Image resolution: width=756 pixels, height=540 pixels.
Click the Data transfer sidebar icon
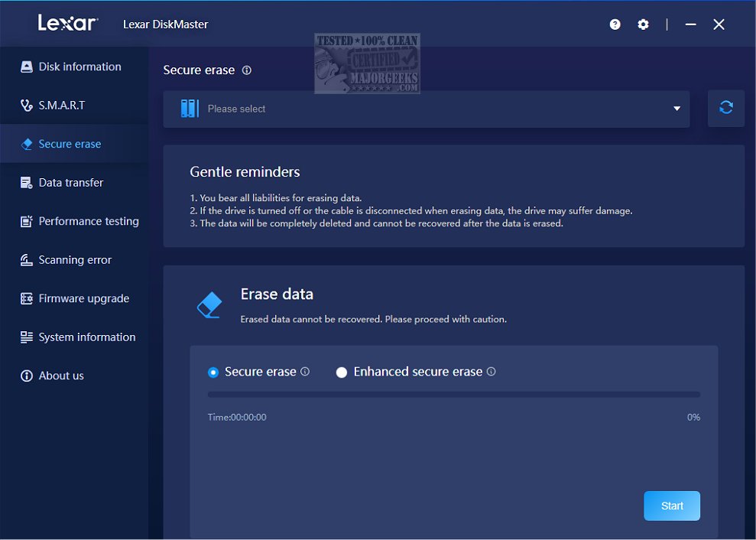pos(25,182)
